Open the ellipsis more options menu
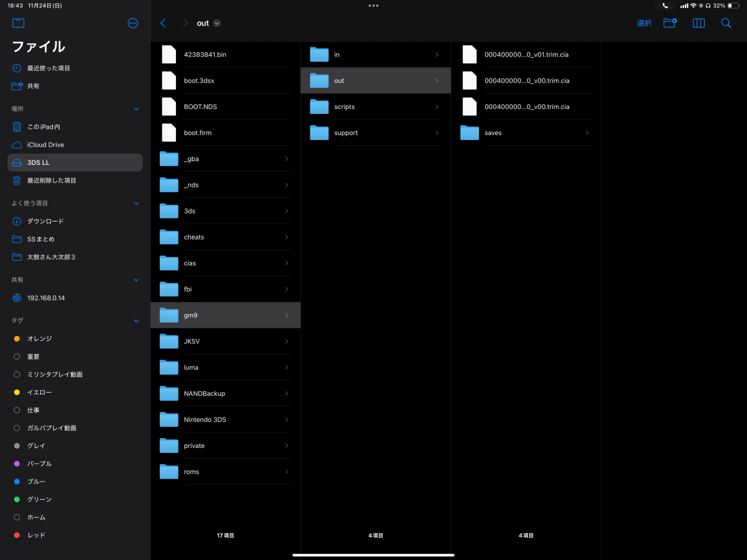 click(132, 23)
